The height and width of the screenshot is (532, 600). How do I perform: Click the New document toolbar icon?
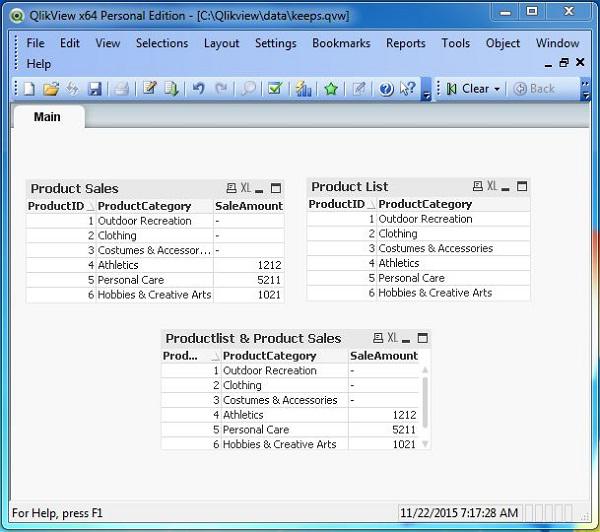pyautogui.click(x=29, y=89)
